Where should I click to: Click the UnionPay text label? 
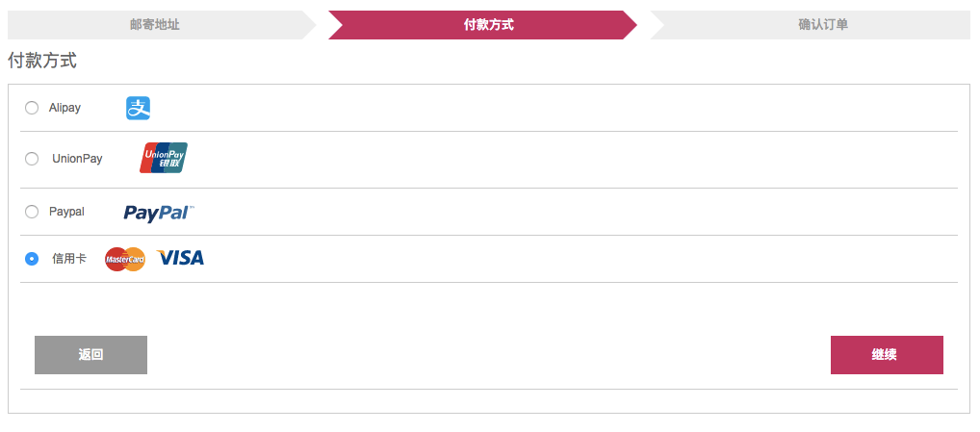78,159
